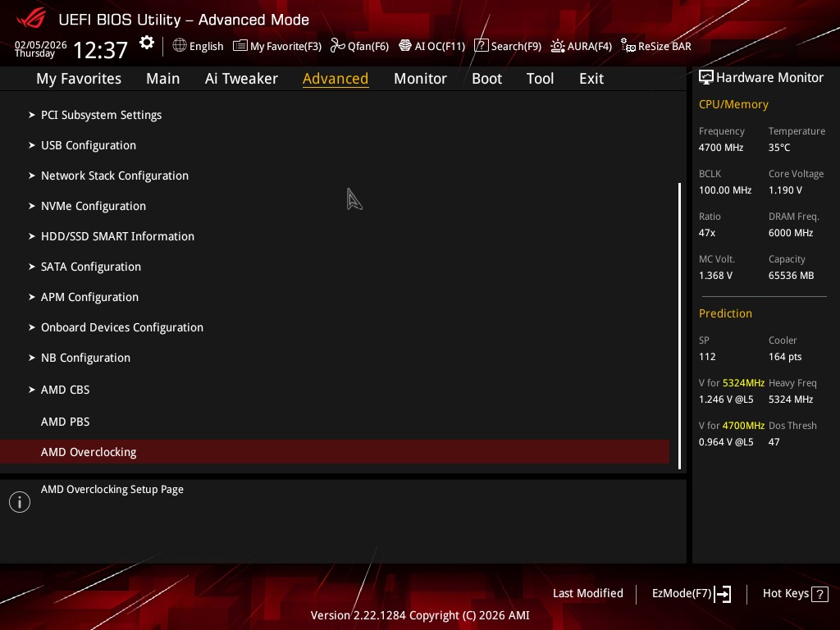The height and width of the screenshot is (630, 840).
Task: Select the Advanced tab
Action: tap(336, 79)
